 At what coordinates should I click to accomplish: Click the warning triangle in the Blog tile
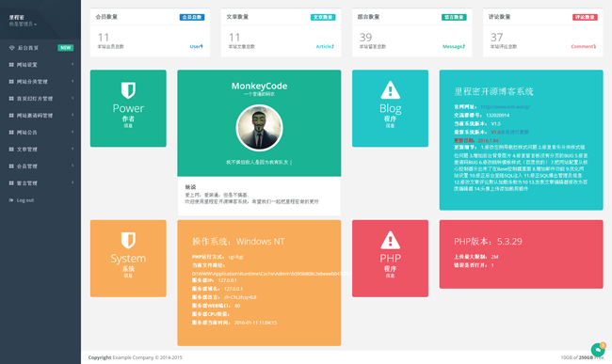tap(390, 89)
